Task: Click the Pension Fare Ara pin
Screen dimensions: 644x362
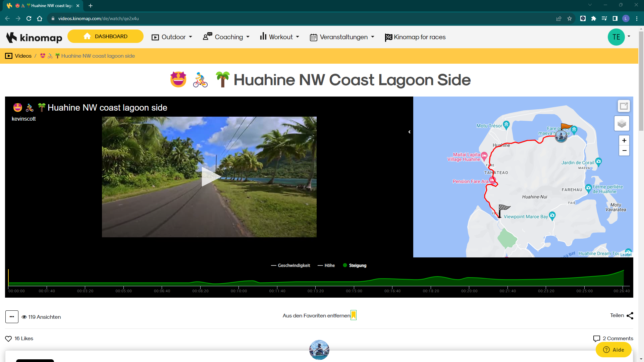Action: tap(492, 181)
